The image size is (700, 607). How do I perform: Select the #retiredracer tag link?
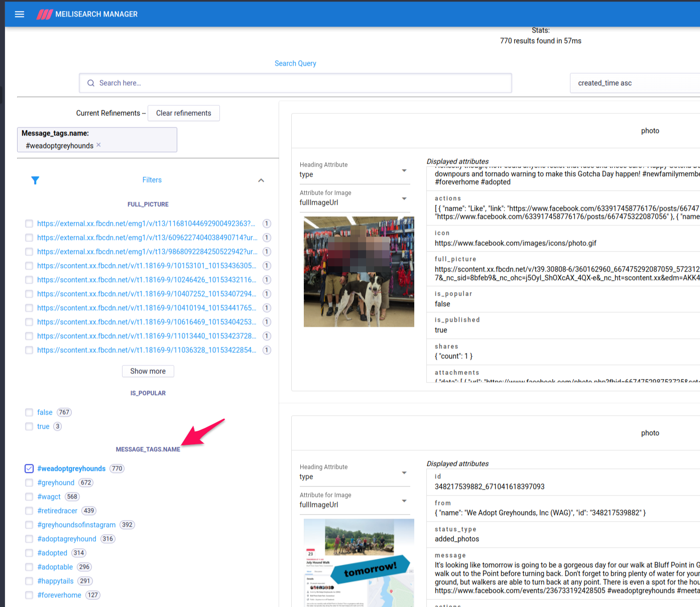57,511
